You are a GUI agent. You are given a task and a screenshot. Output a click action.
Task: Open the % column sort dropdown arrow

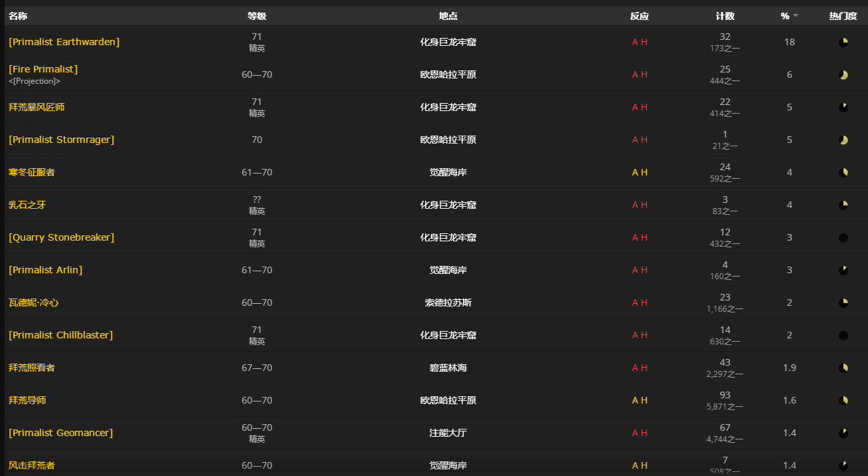coord(796,15)
